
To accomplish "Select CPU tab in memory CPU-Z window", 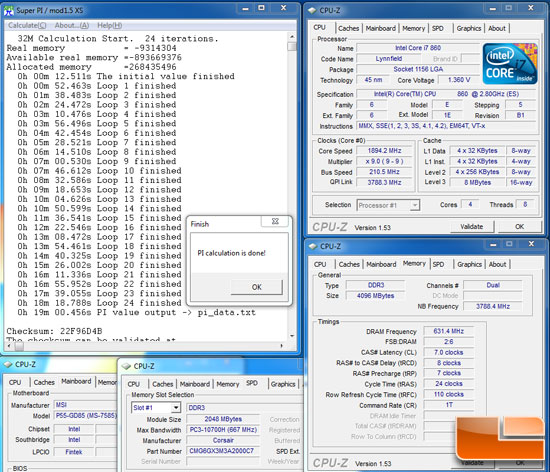I will (x=320, y=264).
